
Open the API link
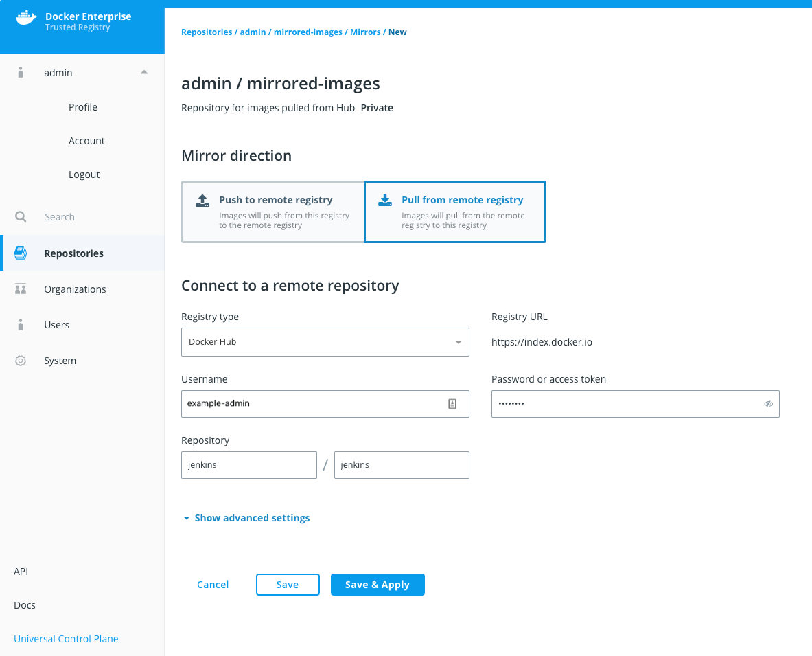pos(21,572)
